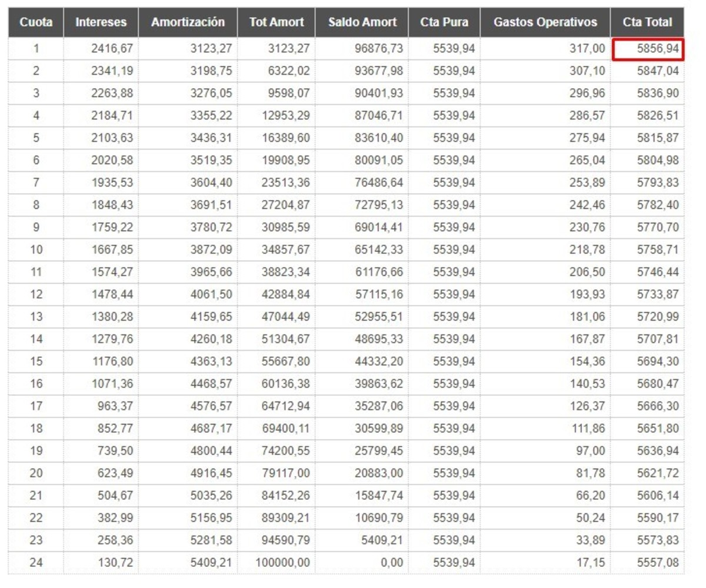
Task: Select the Amortización column header
Action: pyautogui.click(x=188, y=22)
